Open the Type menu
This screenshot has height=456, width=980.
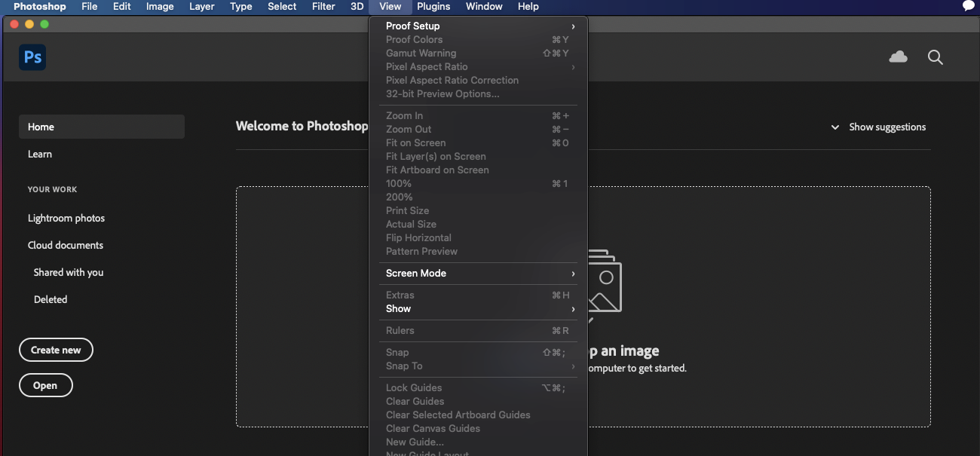click(x=241, y=6)
